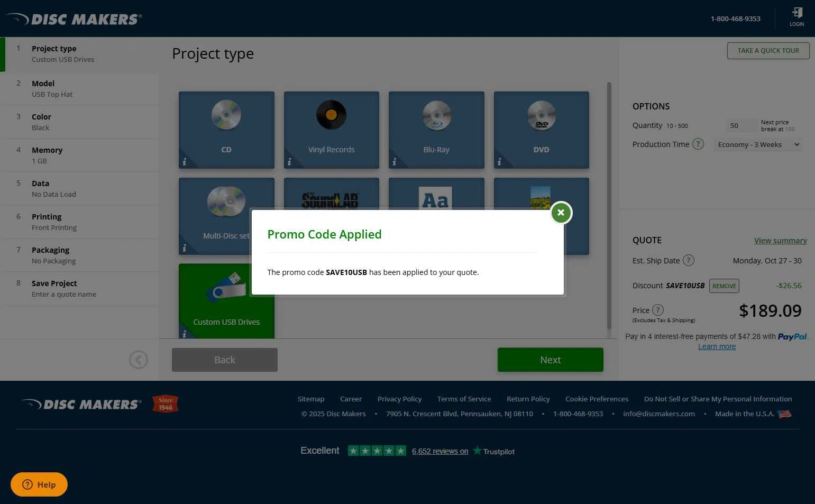This screenshot has width=815, height=504.
Task: Close the Promo Code Applied dialog
Action: [x=561, y=213]
